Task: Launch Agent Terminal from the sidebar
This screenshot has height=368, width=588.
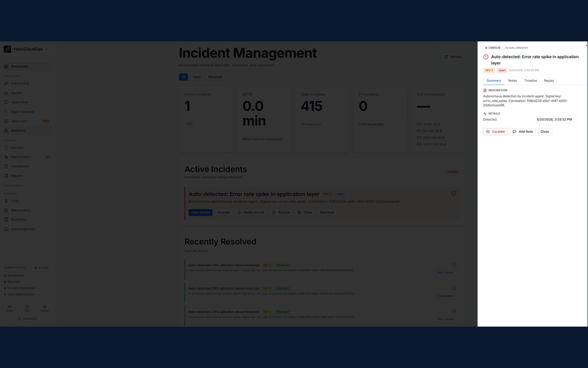Action: (x=27, y=112)
